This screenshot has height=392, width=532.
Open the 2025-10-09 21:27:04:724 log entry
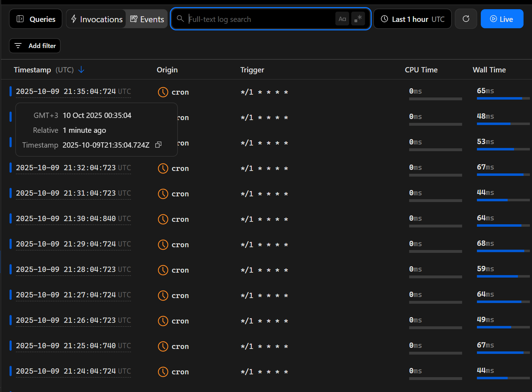(73, 295)
